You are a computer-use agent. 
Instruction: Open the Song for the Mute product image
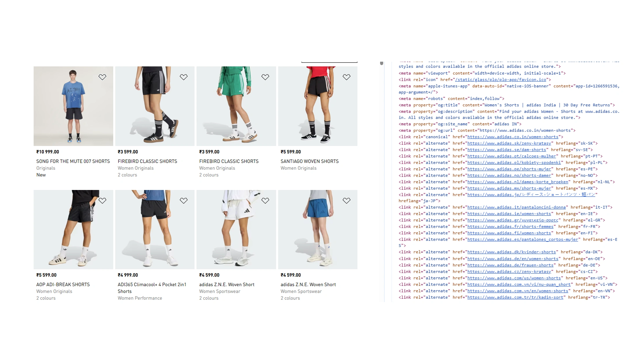coord(73,106)
